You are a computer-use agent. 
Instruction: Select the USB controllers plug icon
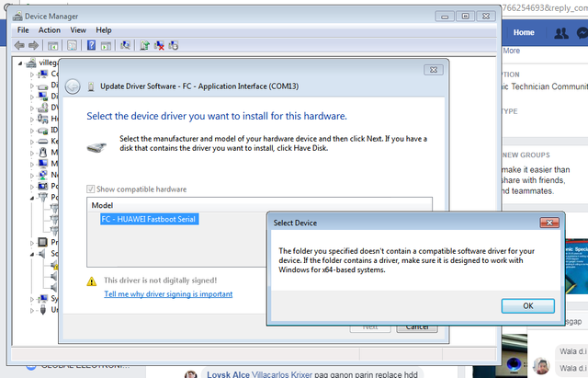(43, 310)
